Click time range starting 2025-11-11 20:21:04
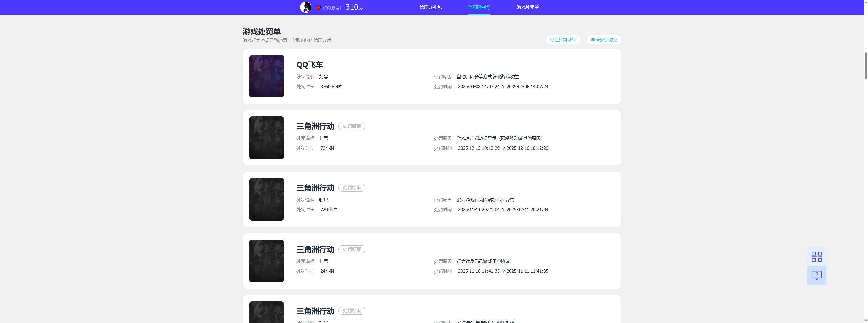This screenshot has height=323, width=868. (x=503, y=209)
